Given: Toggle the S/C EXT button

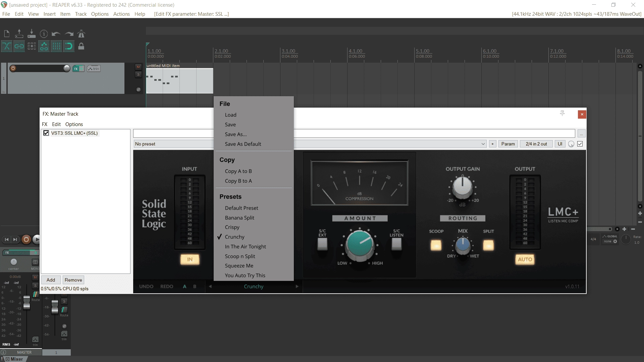Looking at the screenshot, I should [322, 244].
